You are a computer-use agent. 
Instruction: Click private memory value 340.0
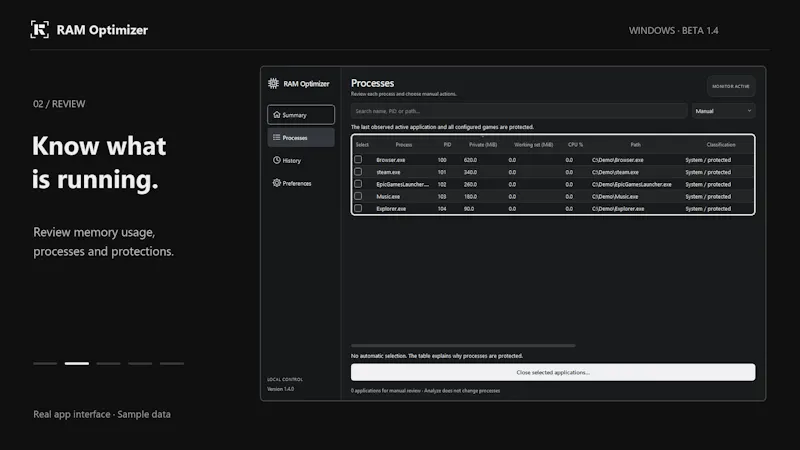(x=470, y=172)
